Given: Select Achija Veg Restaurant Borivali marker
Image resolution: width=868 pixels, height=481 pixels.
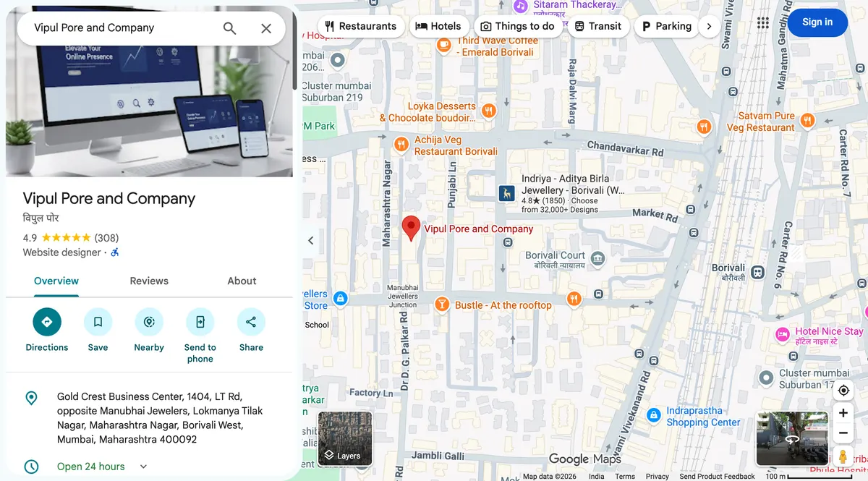Looking at the screenshot, I should (x=401, y=145).
